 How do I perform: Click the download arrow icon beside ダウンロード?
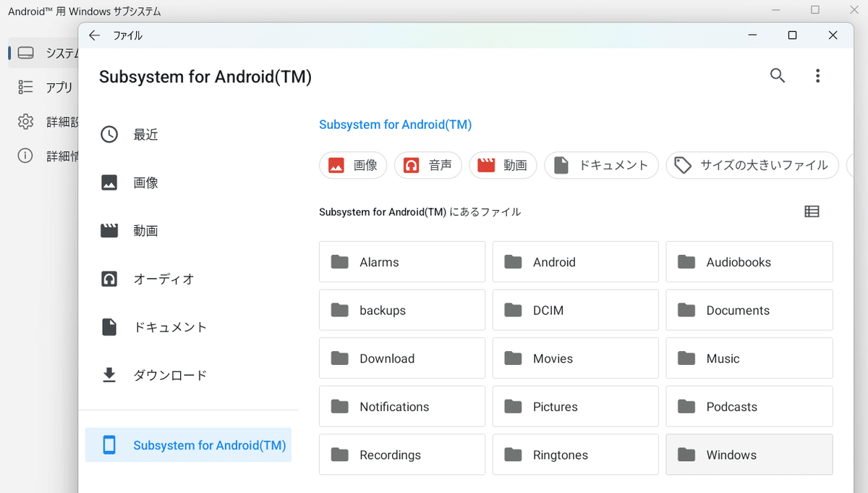109,375
